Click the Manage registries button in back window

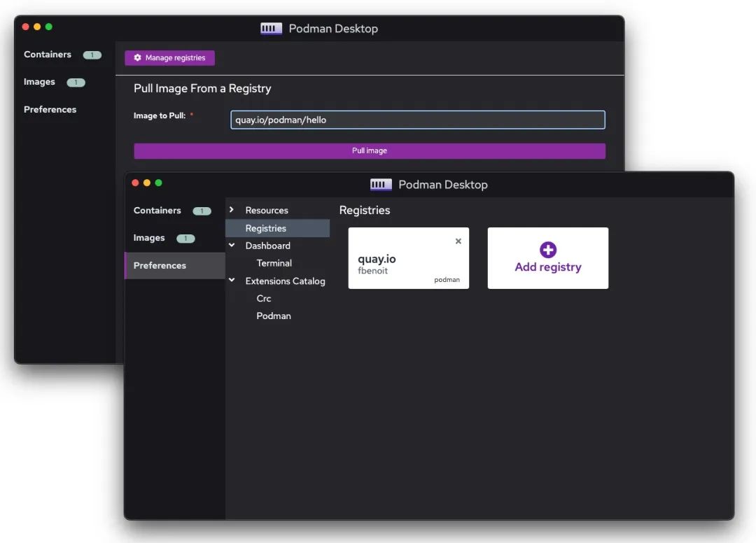pos(169,58)
